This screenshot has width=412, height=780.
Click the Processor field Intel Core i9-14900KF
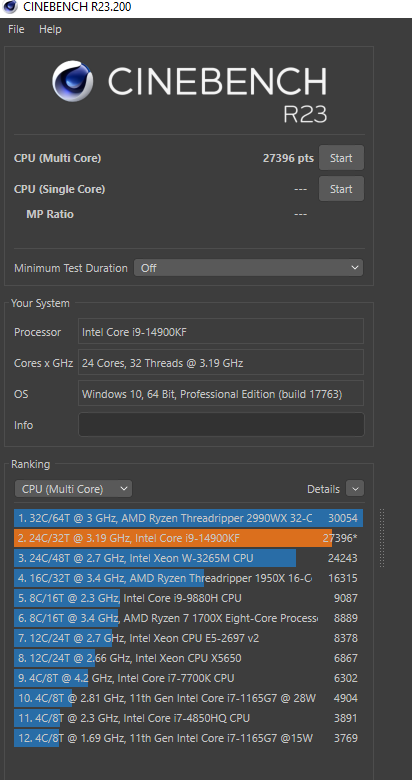coord(221,332)
